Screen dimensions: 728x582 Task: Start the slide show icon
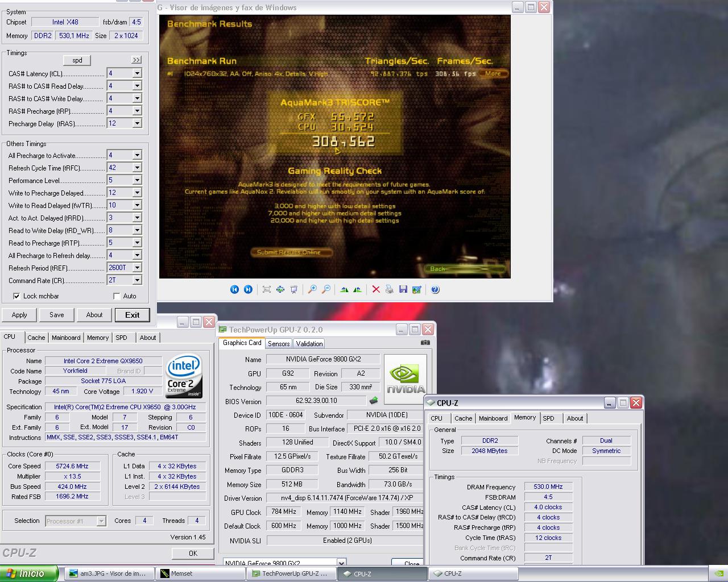click(x=293, y=289)
